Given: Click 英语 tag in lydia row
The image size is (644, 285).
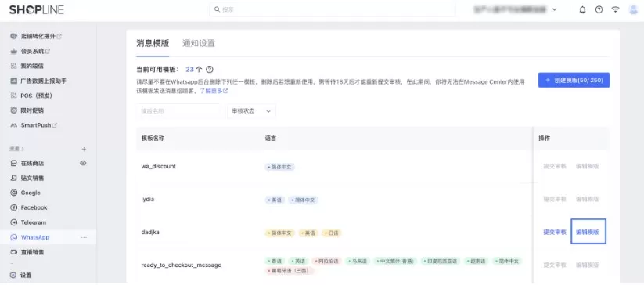Looking at the screenshot, I should [275, 200].
